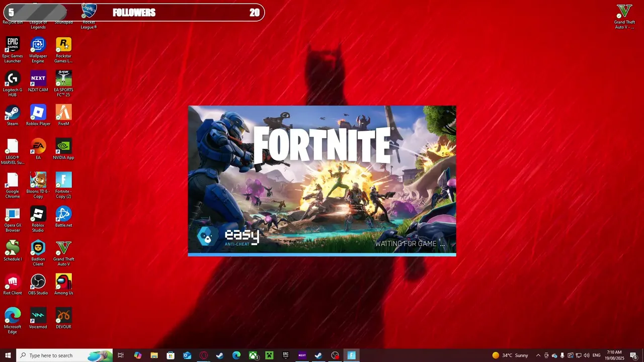Select the FiveM desktop icon
Image resolution: width=644 pixels, height=362 pixels.
[x=63, y=116]
